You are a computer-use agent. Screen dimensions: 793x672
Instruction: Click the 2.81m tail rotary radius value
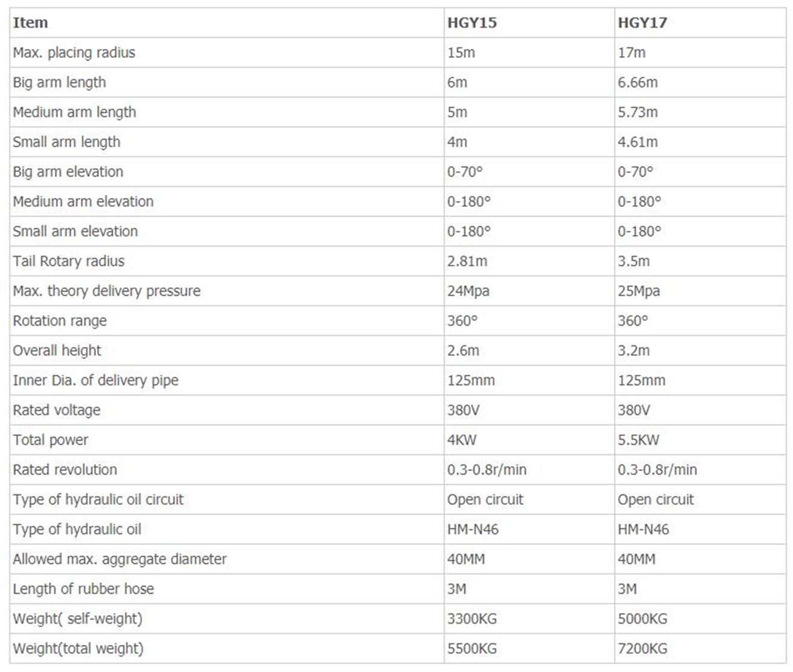[x=467, y=261]
